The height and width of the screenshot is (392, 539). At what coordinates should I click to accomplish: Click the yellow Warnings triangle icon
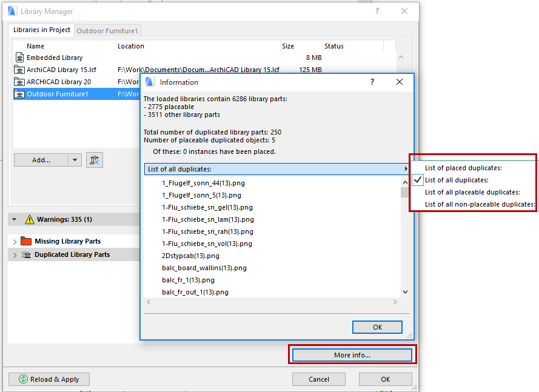coord(30,219)
